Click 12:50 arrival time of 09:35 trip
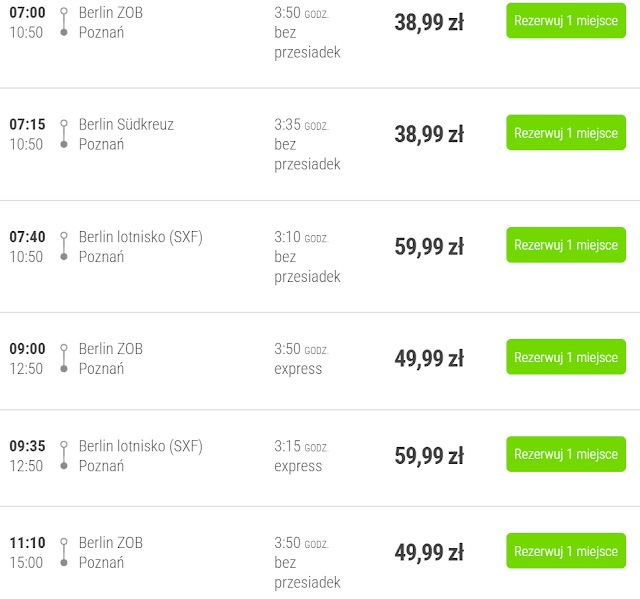This screenshot has width=640, height=599. click(26, 466)
